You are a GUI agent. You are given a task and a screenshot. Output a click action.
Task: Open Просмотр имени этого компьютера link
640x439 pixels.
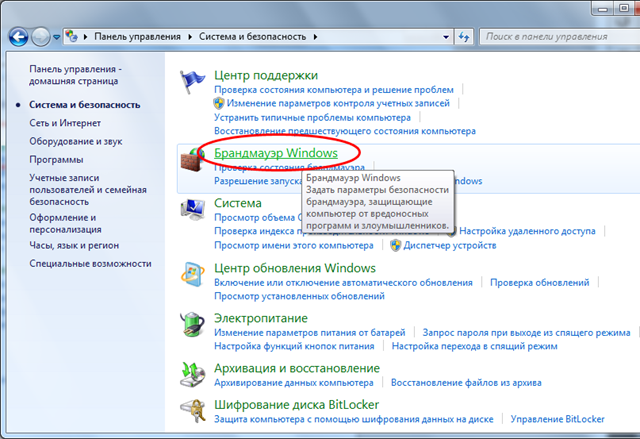point(294,245)
